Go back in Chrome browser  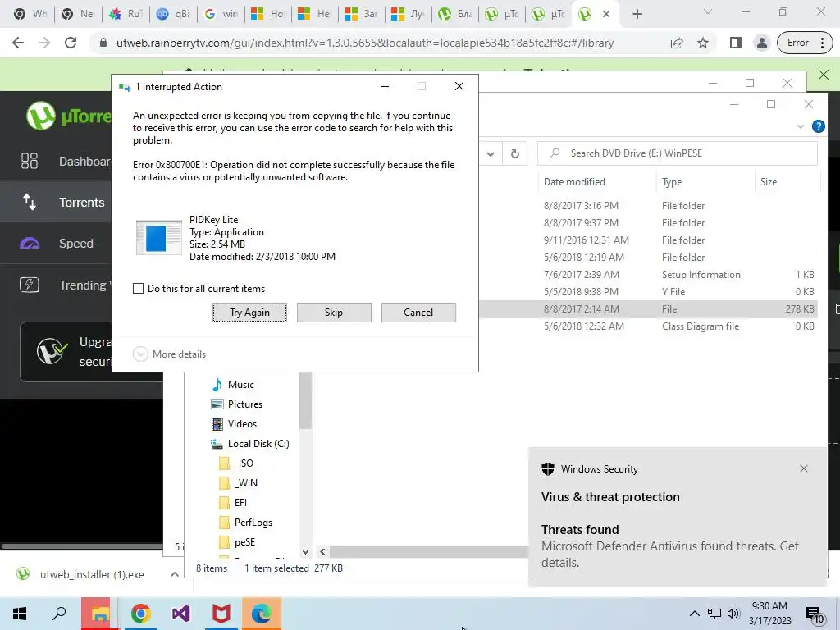[x=18, y=43]
